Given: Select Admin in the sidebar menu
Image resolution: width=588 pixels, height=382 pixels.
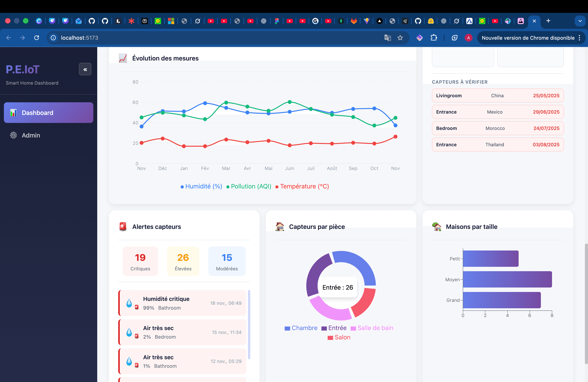Looking at the screenshot, I should pos(31,135).
